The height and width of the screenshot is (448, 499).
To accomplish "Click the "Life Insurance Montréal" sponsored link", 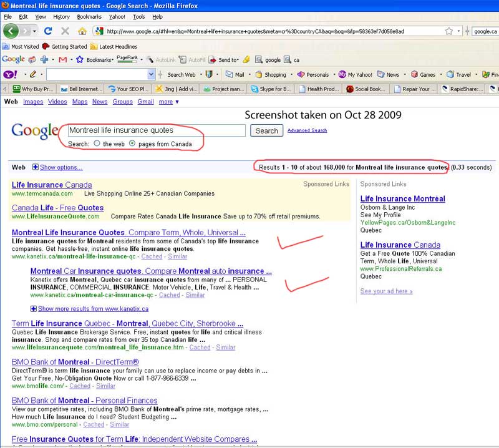I will (x=402, y=198).
